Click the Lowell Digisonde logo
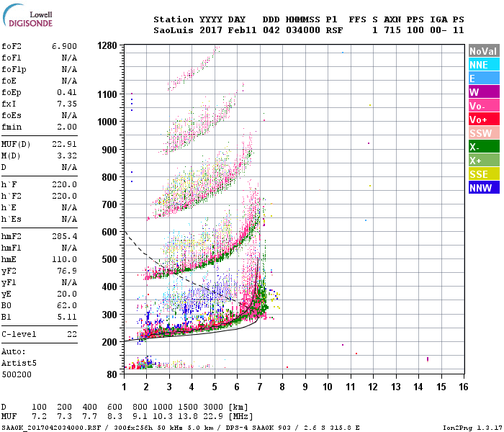 coord(27,16)
